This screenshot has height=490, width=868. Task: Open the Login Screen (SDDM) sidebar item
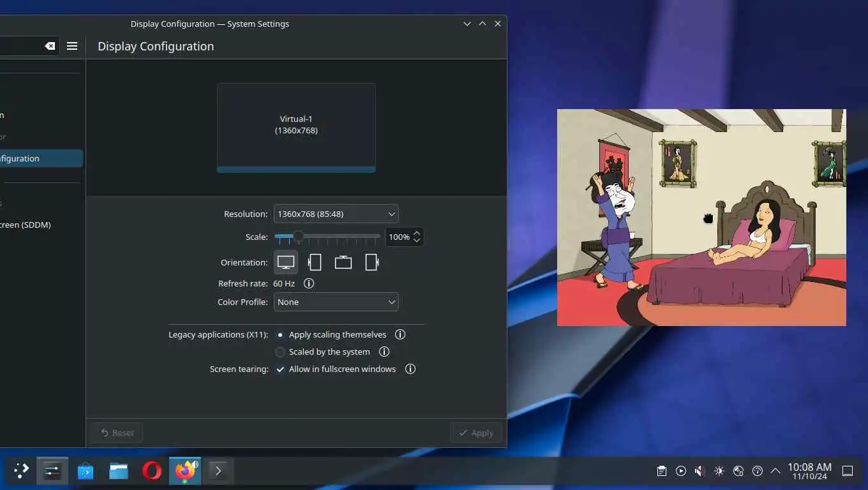(40, 225)
